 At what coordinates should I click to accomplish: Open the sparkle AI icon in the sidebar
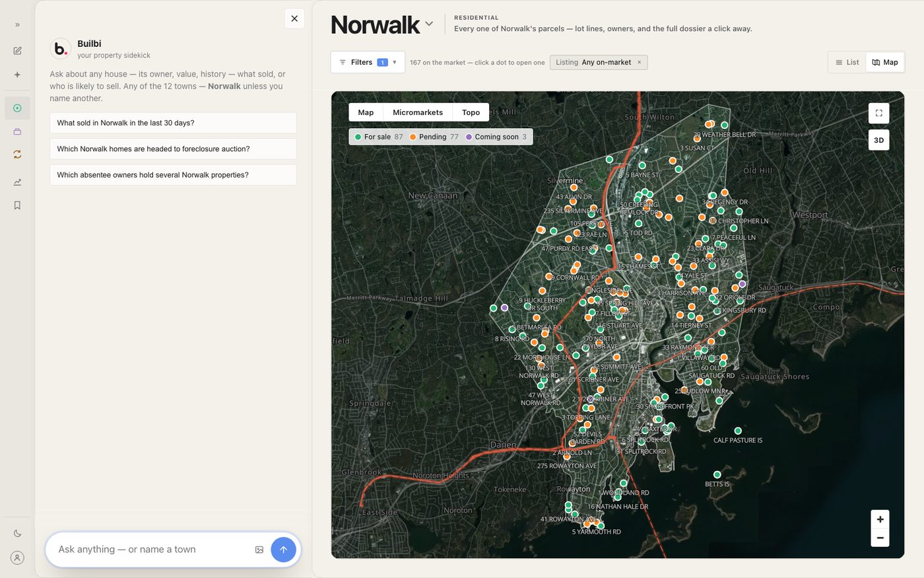tap(17, 75)
